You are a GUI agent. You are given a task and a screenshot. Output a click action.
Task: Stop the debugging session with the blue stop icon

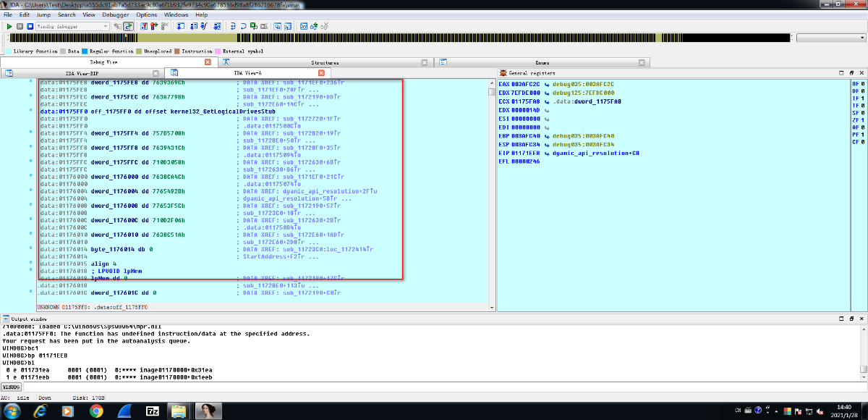tap(30, 26)
